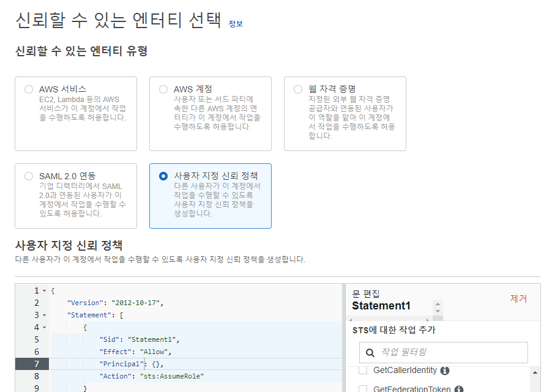Select the 웹 자격 증명 radio option

tap(298, 89)
